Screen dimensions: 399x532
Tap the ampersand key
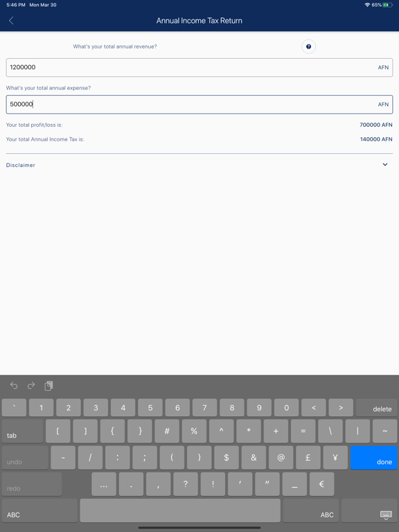click(x=254, y=458)
